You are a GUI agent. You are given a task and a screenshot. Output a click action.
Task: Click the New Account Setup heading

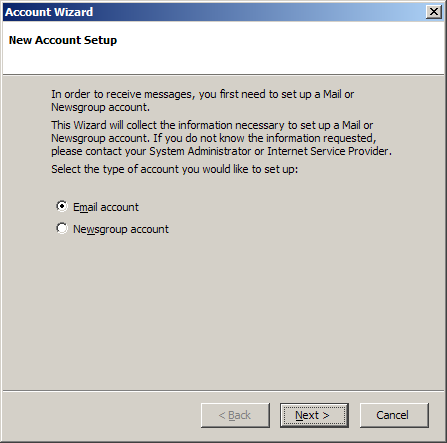[x=63, y=40]
